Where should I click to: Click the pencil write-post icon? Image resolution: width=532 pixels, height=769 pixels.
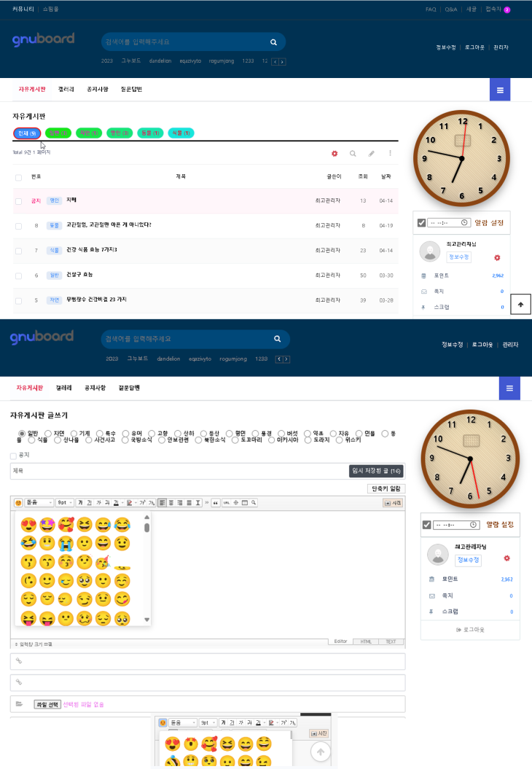371,154
